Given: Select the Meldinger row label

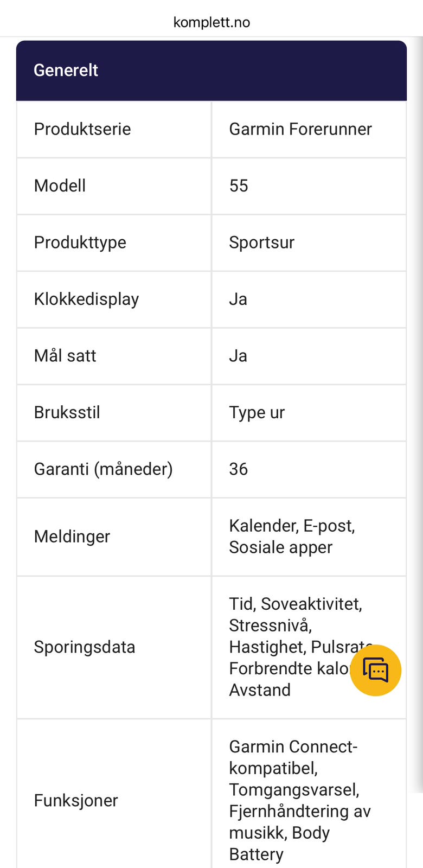Looking at the screenshot, I should point(72,537).
